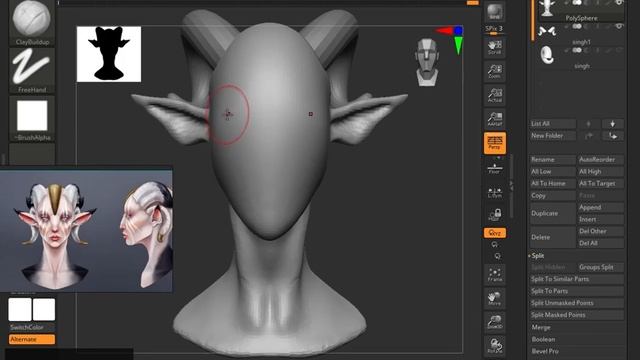Click the Append button
Viewport: 640px width, 360px height.
600,207
